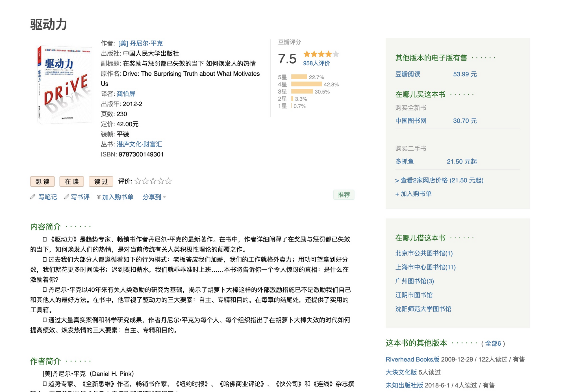This screenshot has height=392, width=565.
Task: Rate the book three stars
Action: (153, 181)
